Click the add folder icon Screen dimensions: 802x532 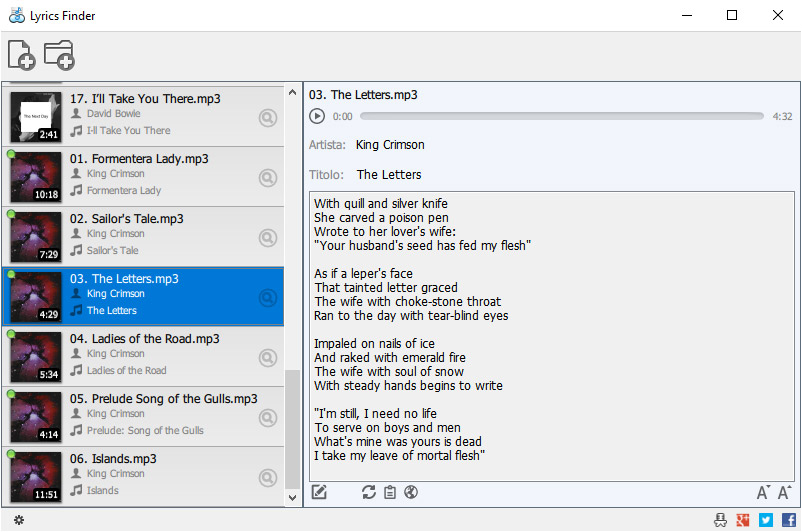(x=59, y=55)
